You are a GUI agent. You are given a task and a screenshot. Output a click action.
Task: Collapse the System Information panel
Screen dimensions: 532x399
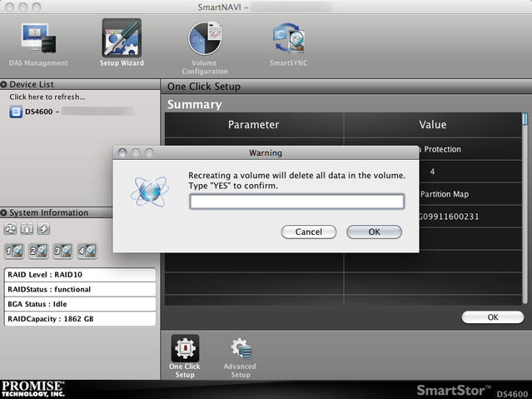click(x=4, y=213)
